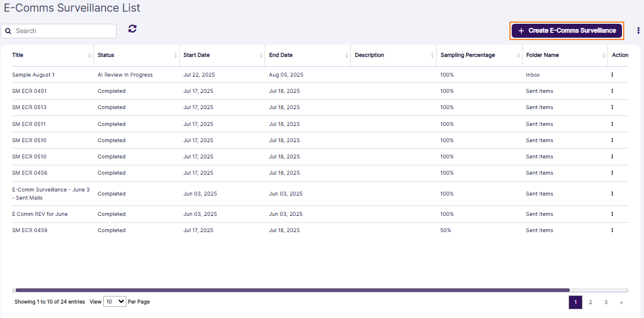Open action menu for Sample August 1
Screen dimensions: 644x318
(612, 75)
